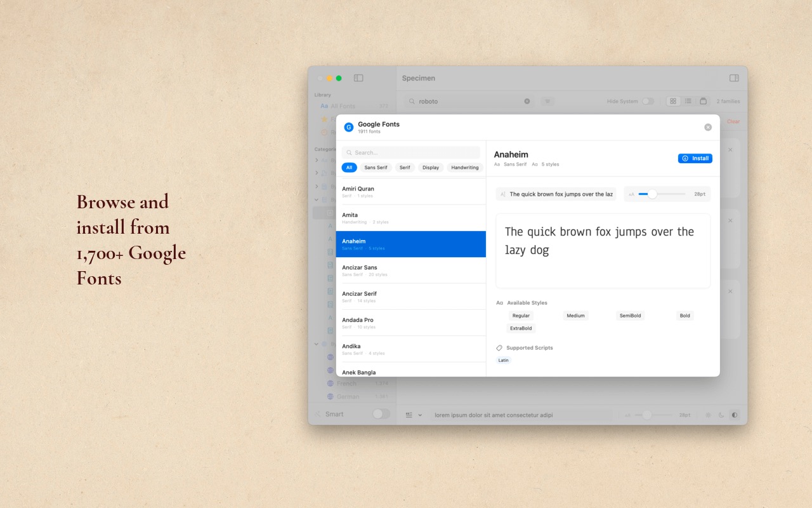Viewport: 812px width, 508px height.
Task: Filter Google Fonts by Display
Action: click(x=431, y=168)
